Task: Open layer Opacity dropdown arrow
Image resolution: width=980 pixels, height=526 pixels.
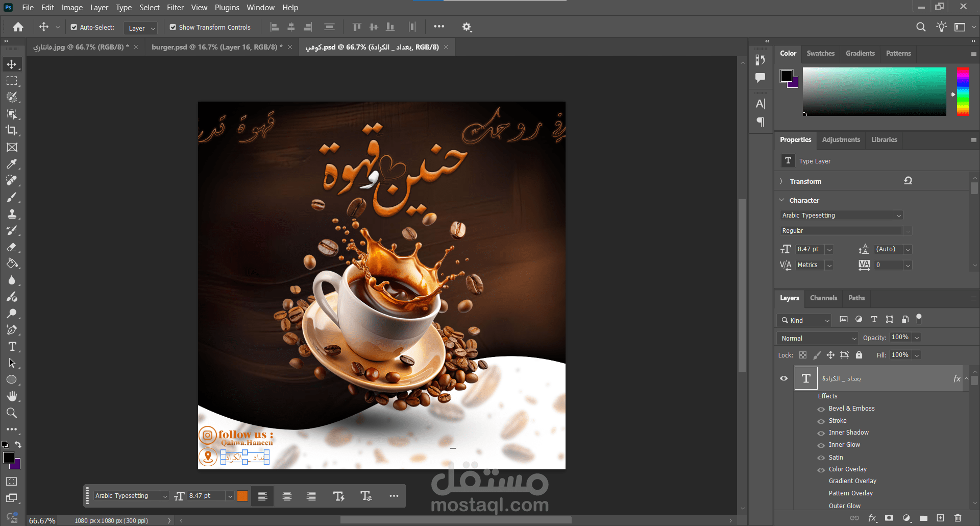Action: pos(917,338)
